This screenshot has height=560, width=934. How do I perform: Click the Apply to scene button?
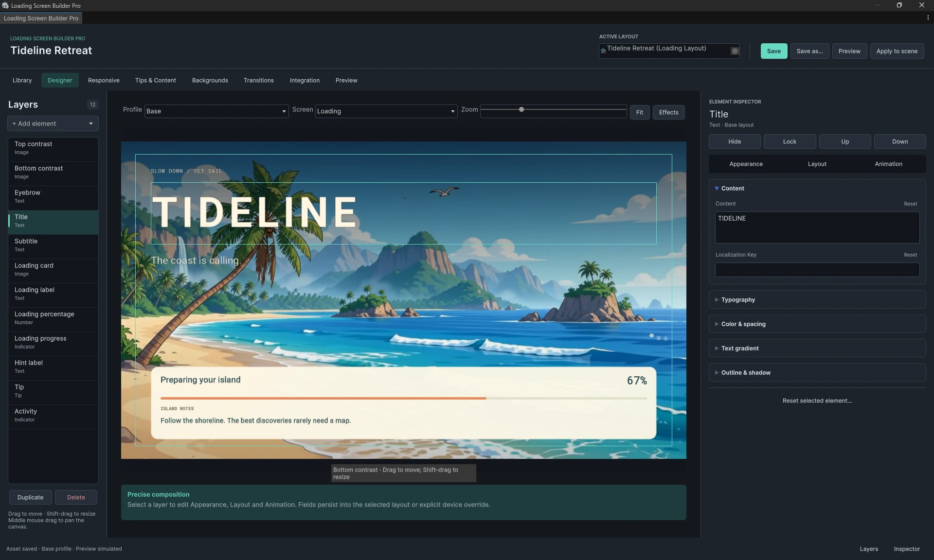coord(897,51)
